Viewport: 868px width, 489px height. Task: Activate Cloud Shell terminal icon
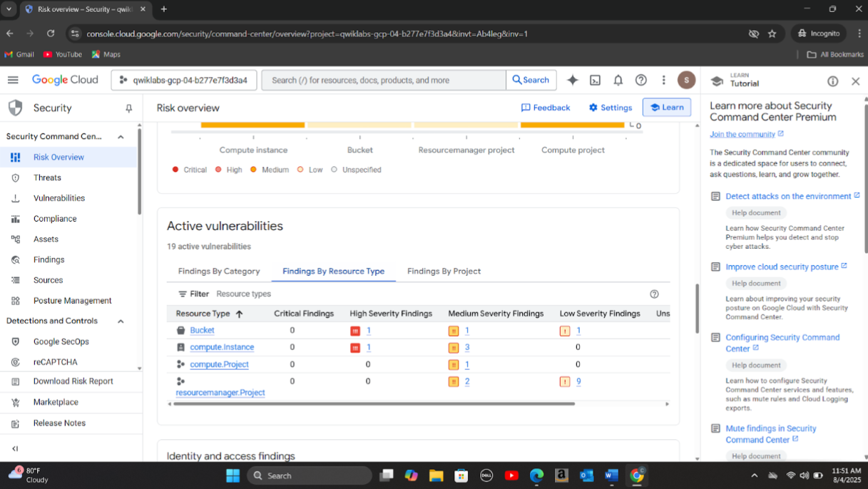(x=595, y=81)
